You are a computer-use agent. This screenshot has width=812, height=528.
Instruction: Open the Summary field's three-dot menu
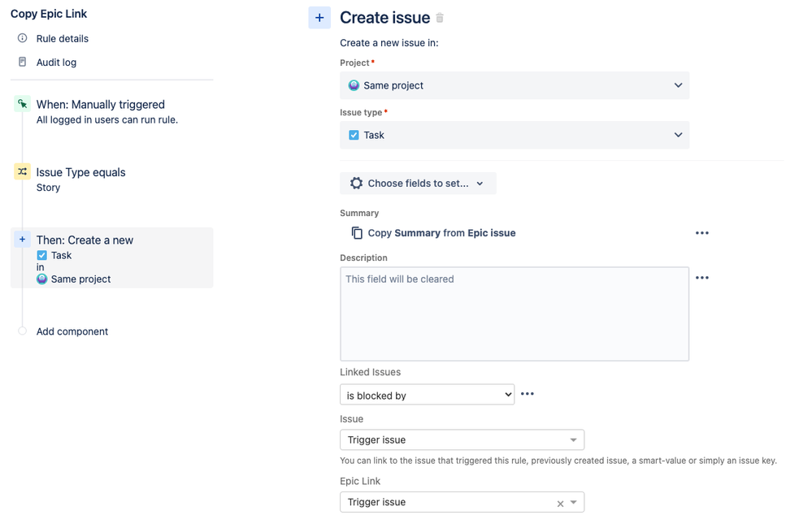tap(702, 233)
